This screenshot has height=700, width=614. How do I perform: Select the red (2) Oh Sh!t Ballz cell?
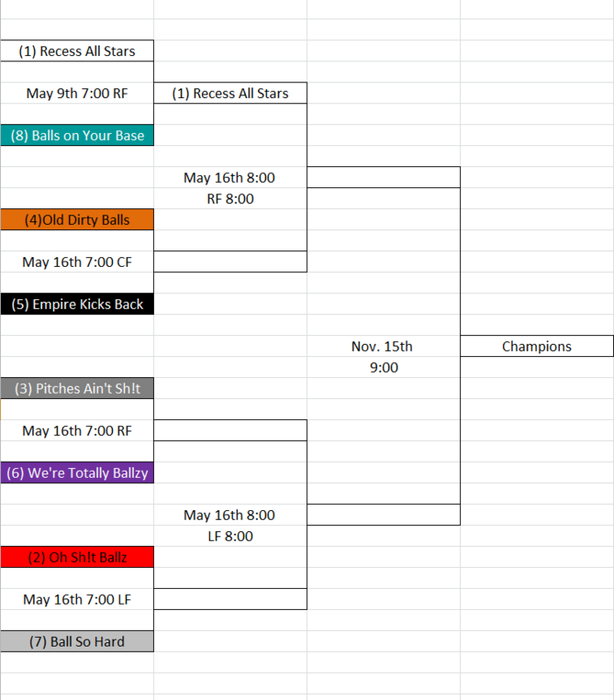[77, 557]
